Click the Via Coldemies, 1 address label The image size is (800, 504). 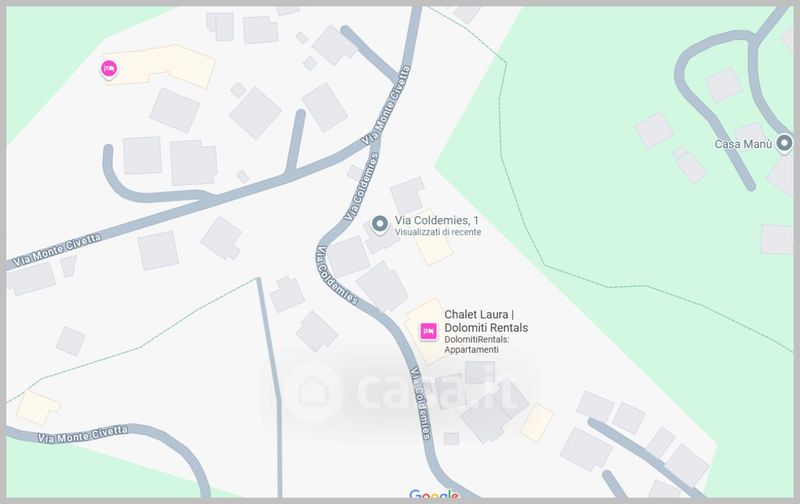(x=437, y=220)
